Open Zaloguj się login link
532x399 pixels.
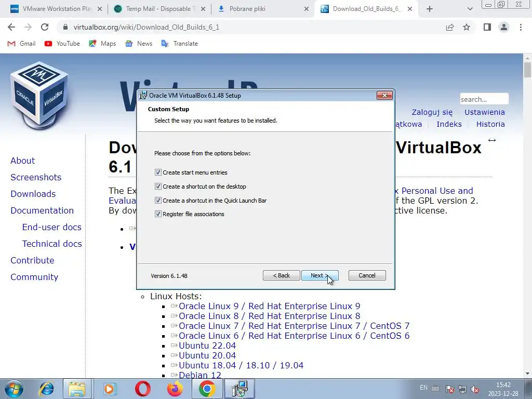click(x=432, y=112)
